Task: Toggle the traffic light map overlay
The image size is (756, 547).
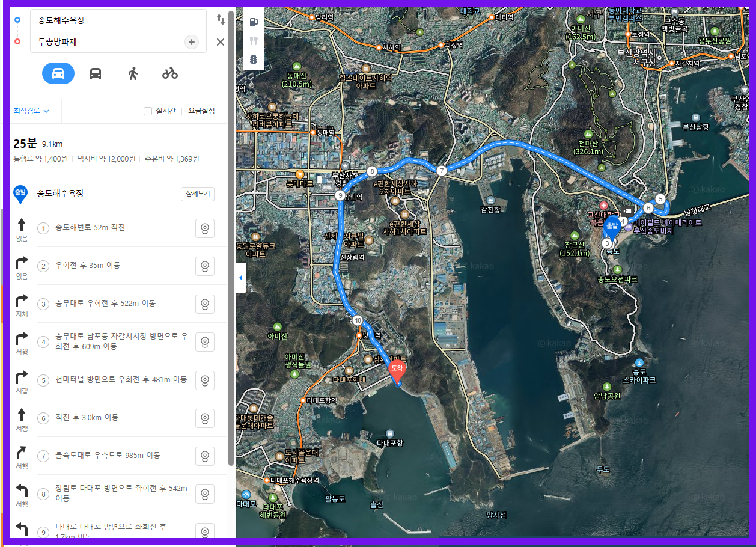Action: point(254,60)
